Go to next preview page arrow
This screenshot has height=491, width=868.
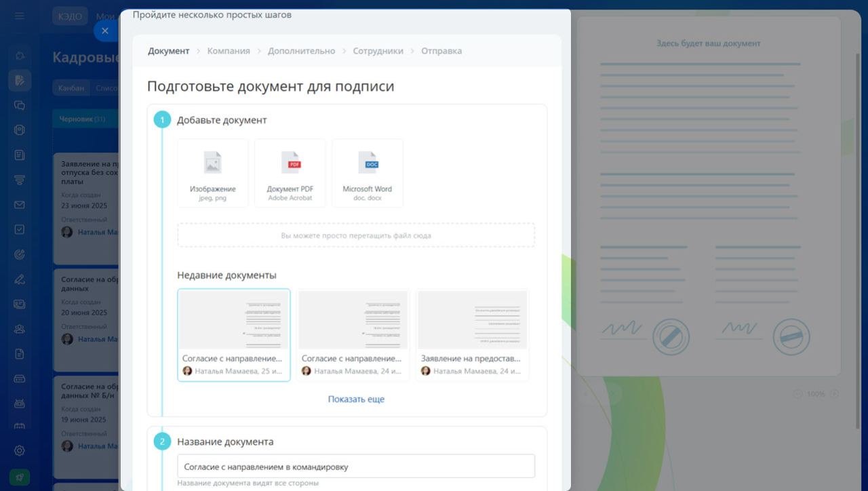click(614, 393)
